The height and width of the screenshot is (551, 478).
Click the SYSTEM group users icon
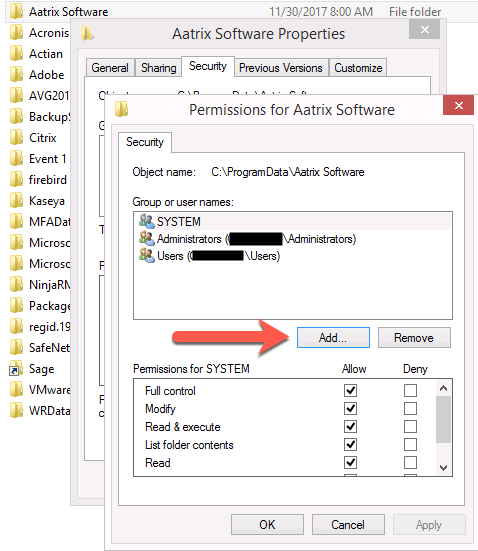147,221
